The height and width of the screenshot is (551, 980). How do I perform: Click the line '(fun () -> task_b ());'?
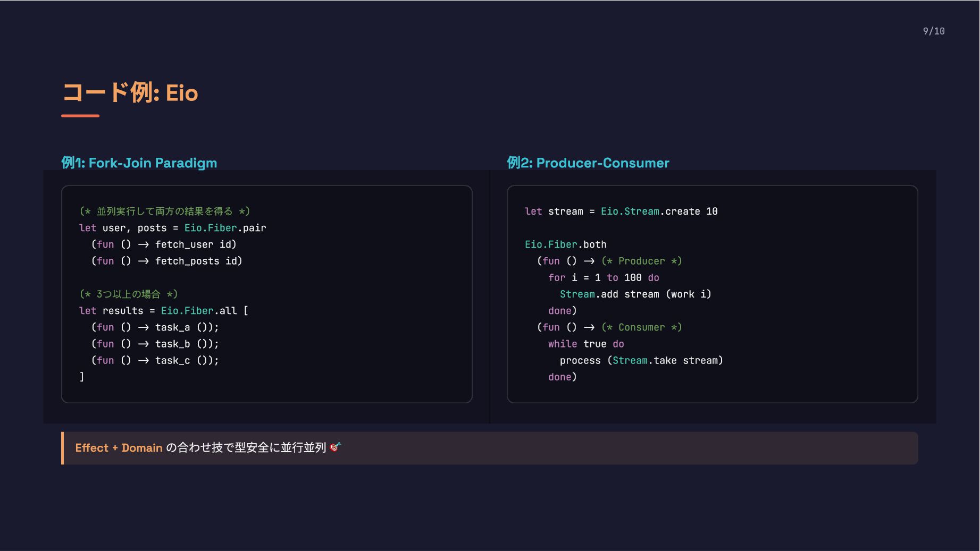pyautogui.click(x=155, y=344)
